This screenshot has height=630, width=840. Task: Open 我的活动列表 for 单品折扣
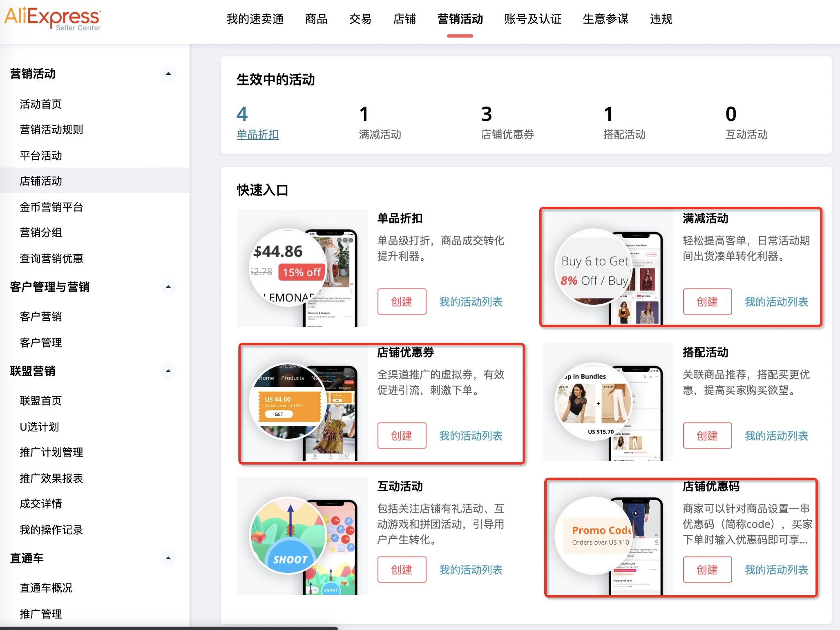click(x=471, y=302)
